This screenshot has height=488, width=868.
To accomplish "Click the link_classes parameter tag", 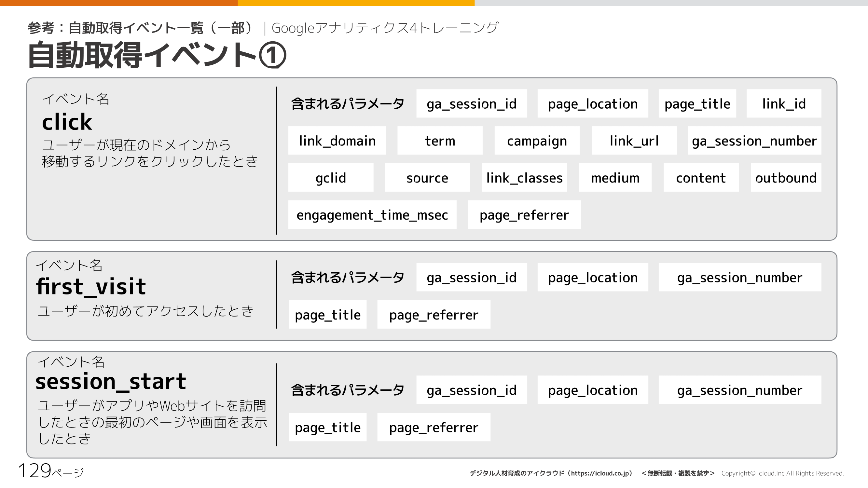I will (x=524, y=178).
